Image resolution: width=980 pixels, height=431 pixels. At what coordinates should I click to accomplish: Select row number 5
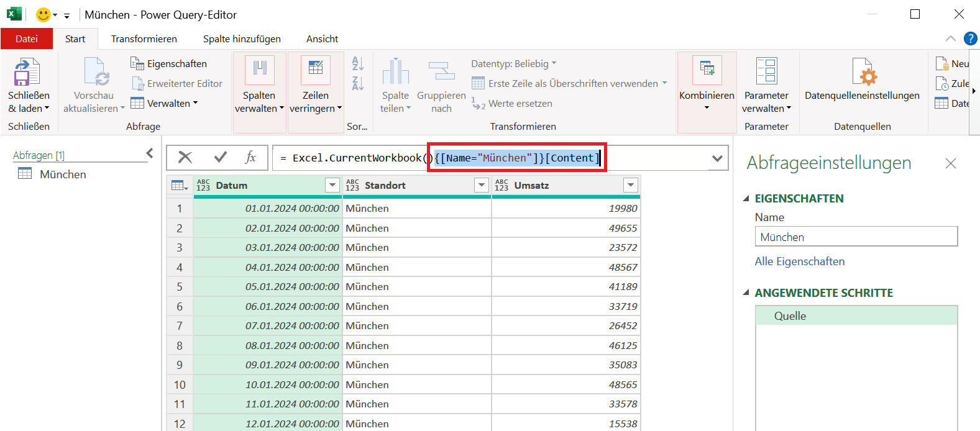180,287
